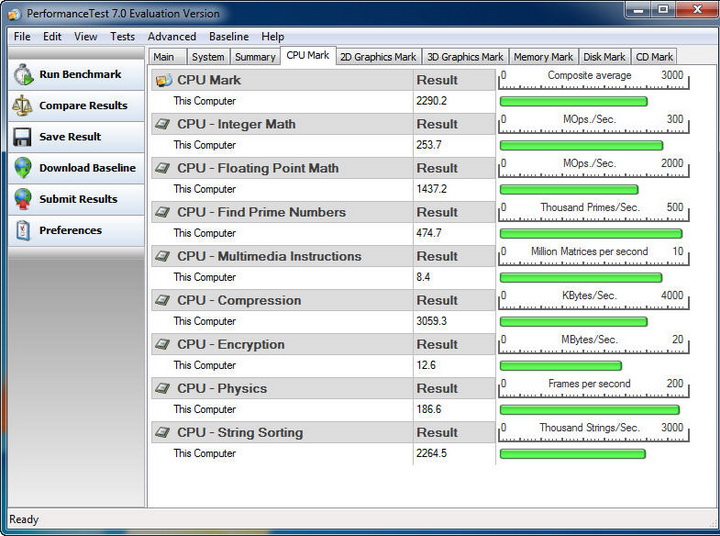Image resolution: width=720 pixels, height=536 pixels.
Task: Click the chip icon beside CPU - Encryption
Action: 163,344
